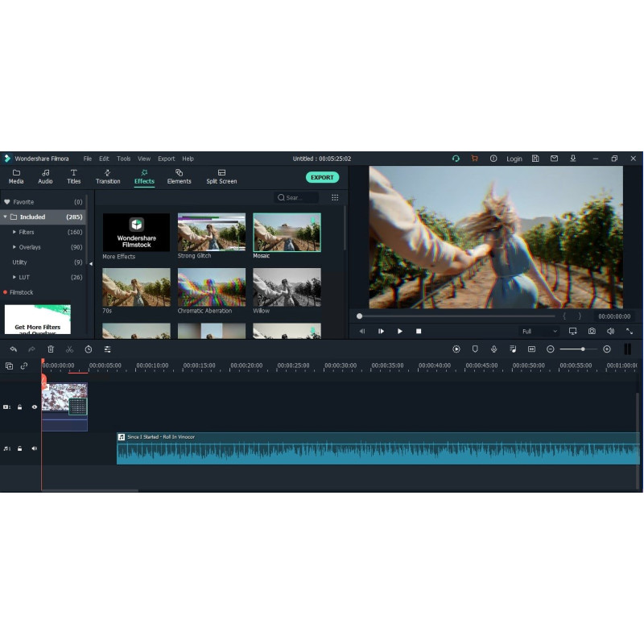Mute the audio track speaker icon
This screenshot has width=644, height=644.
[x=34, y=448]
